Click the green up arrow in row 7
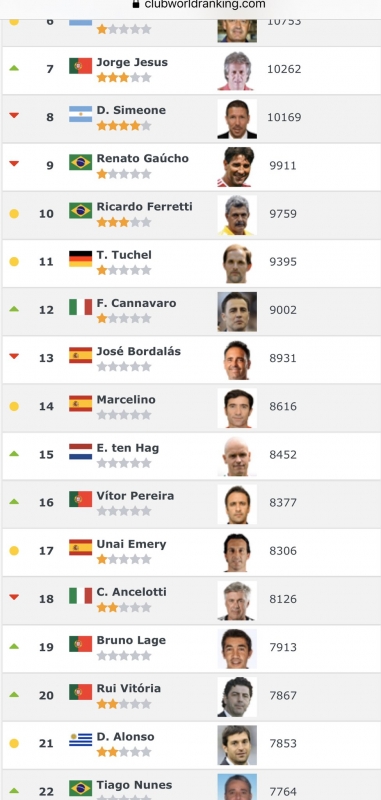 [x=14, y=68]
